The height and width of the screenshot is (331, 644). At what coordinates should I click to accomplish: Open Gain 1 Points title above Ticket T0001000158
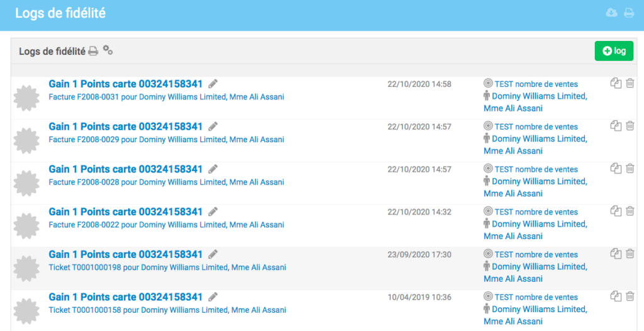[126, 297]
